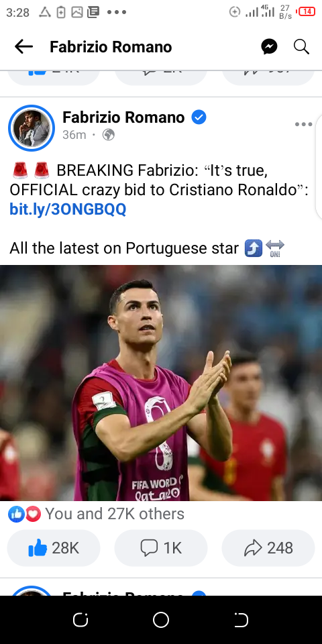
Task: Open the bit.ly/3ONGBQQ link
Action: coord(68,209)
